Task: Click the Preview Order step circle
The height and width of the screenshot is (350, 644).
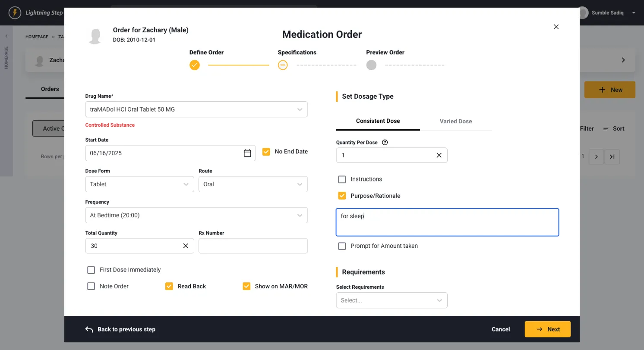Action: (x=371, y=65)
